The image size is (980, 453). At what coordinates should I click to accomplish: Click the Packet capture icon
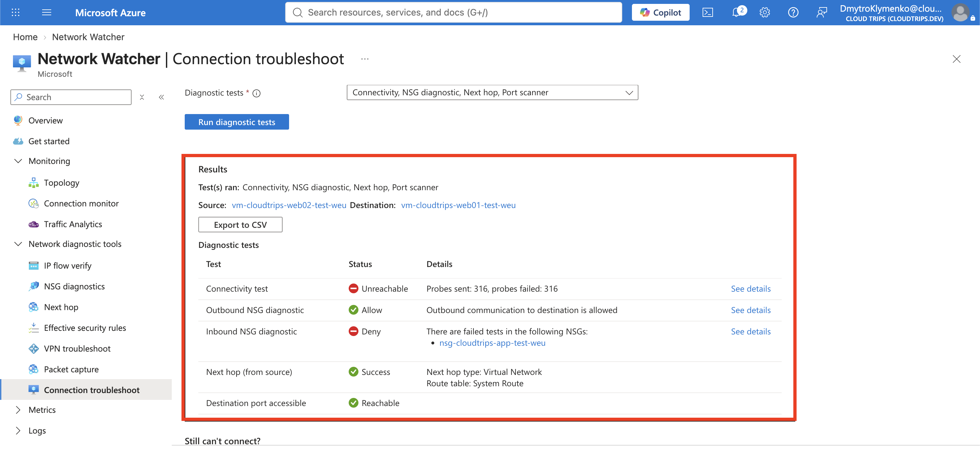tap(33, 369)
